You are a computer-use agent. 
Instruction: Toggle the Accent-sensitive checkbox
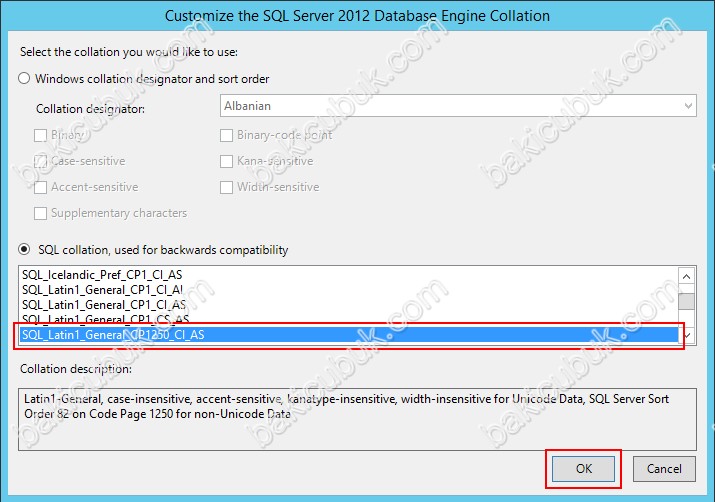click(41, 187)
